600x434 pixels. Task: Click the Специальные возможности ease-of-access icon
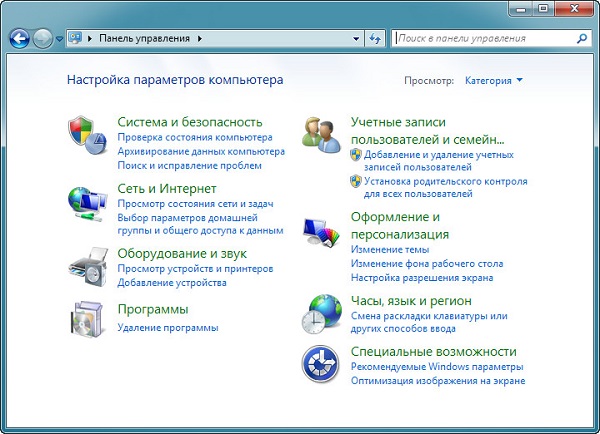[x=321, y=364]
